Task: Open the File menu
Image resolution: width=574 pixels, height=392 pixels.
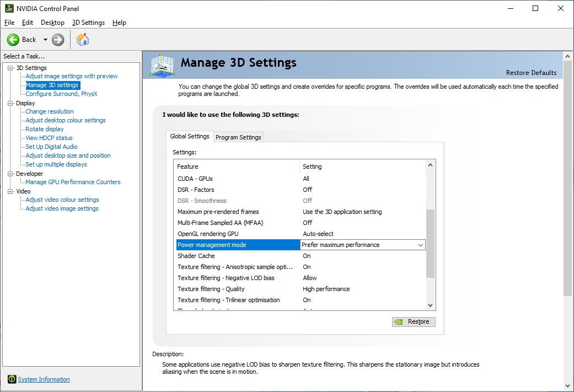Action: point(9,22)
